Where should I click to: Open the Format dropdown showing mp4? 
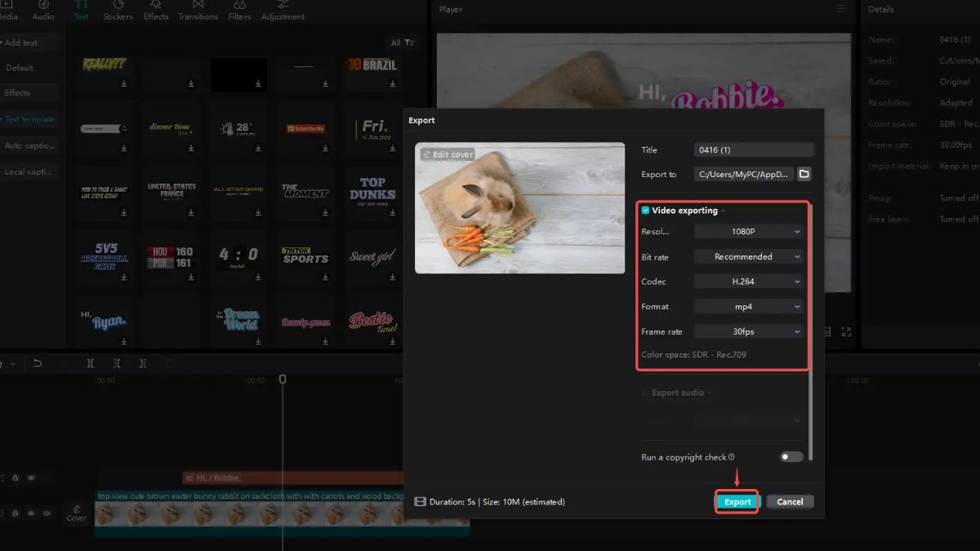tap(749, 307)
